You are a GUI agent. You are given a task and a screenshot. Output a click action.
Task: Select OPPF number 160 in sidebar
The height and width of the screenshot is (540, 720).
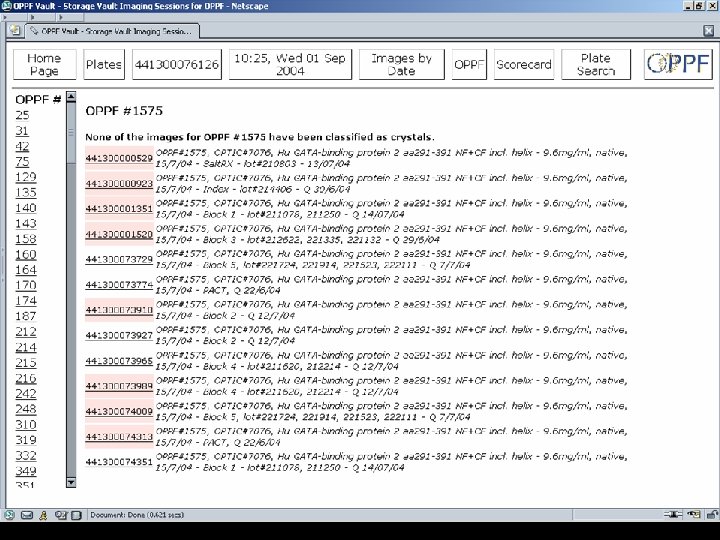tap(26, 254)
